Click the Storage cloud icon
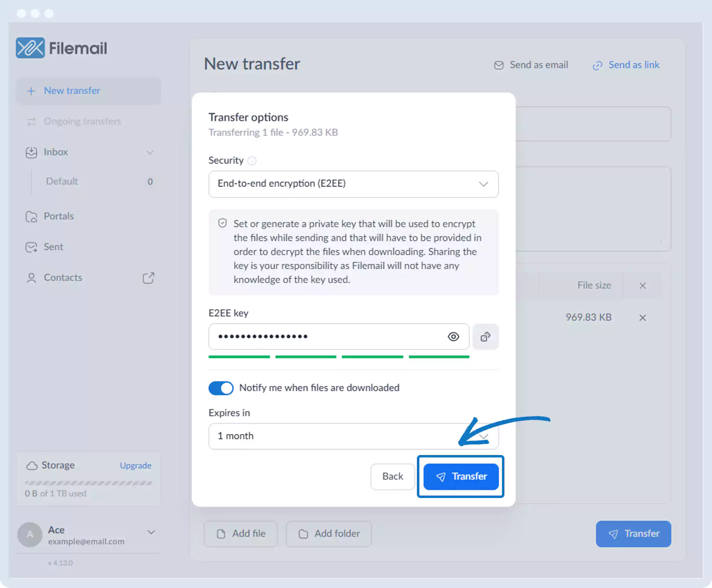The width and height of the screenshot is (712, 588). pos(32,466)
